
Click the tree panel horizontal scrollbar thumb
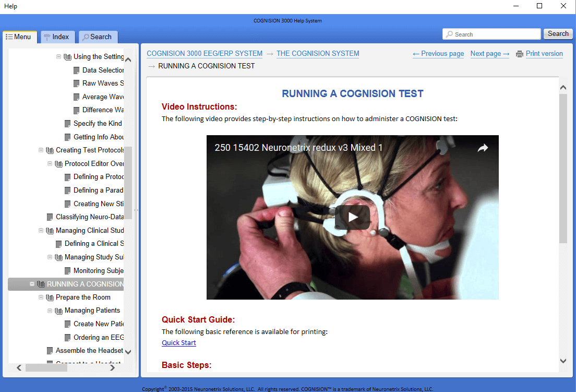[x=46, y=367]
